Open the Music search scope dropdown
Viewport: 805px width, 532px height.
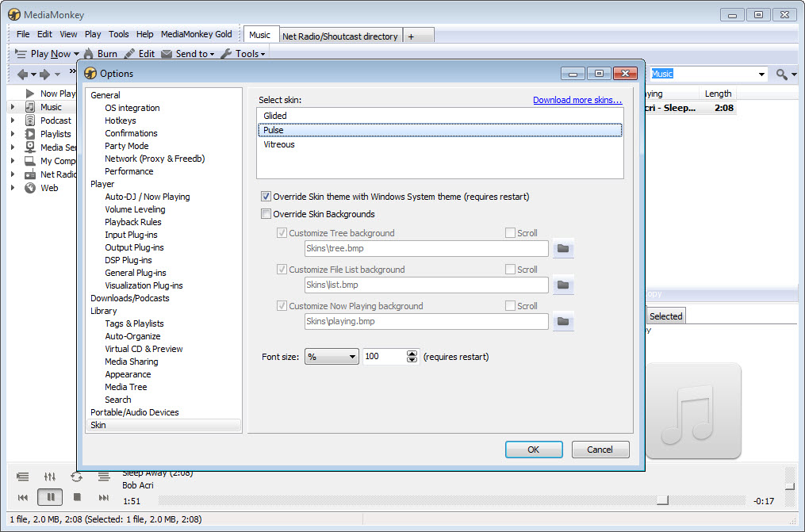pos(761,75)
